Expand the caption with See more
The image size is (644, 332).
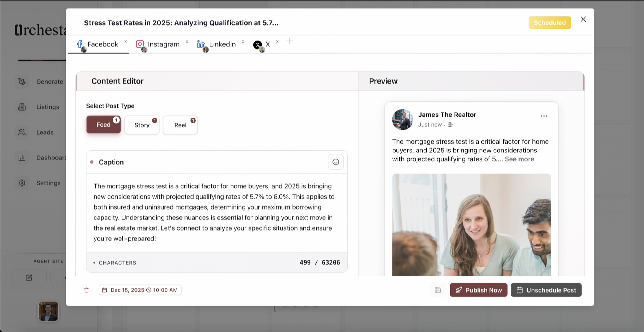(519, 159)
